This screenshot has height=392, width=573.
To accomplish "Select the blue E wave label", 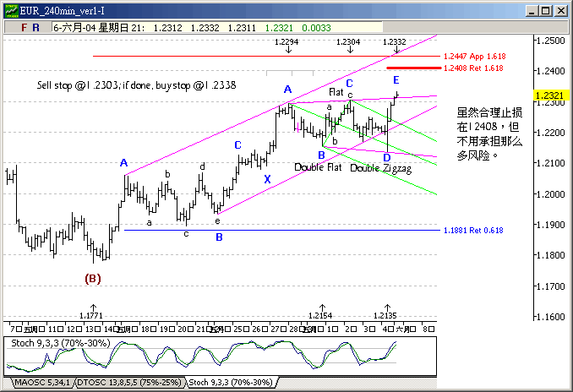I will click(396, 80).
